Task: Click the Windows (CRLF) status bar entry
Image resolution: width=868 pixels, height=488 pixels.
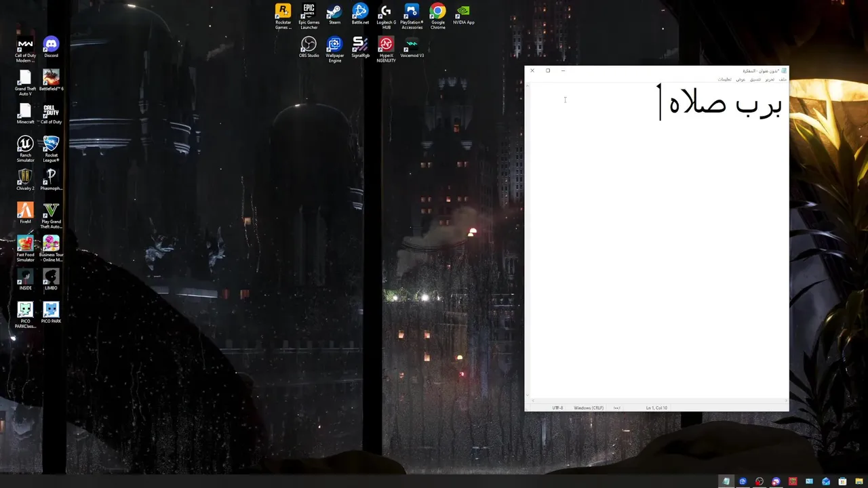Action: pos(589,408)
